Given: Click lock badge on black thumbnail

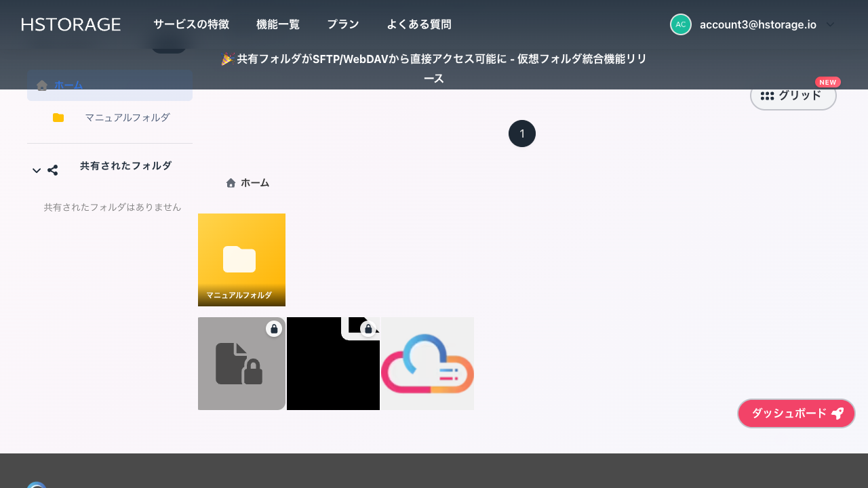Looking at the screenshot, I should click(368, 329).
